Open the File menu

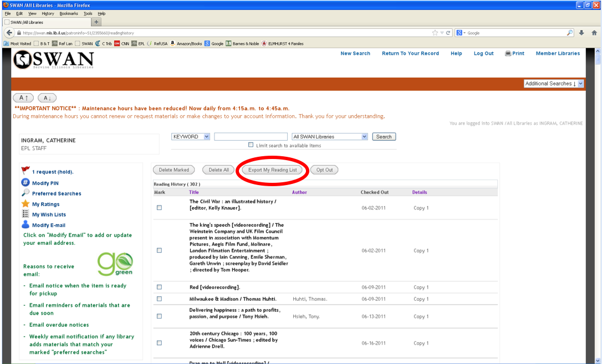8,13
